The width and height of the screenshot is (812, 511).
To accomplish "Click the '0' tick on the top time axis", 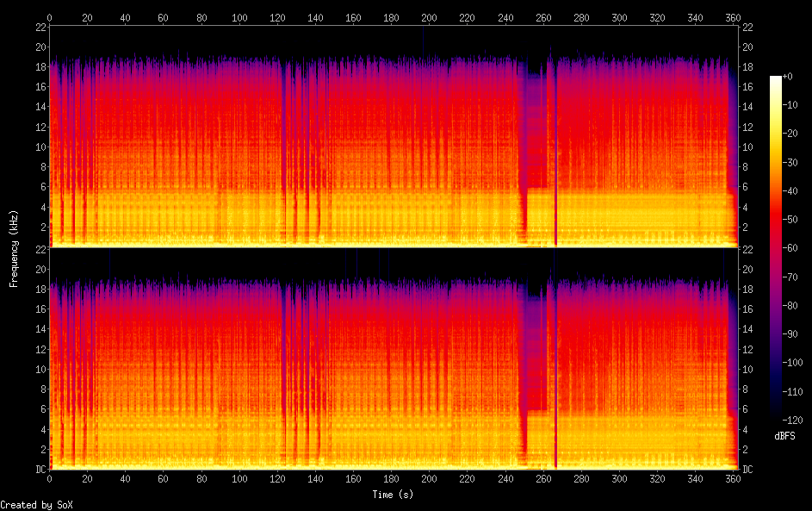I will [x=50, y=16].
